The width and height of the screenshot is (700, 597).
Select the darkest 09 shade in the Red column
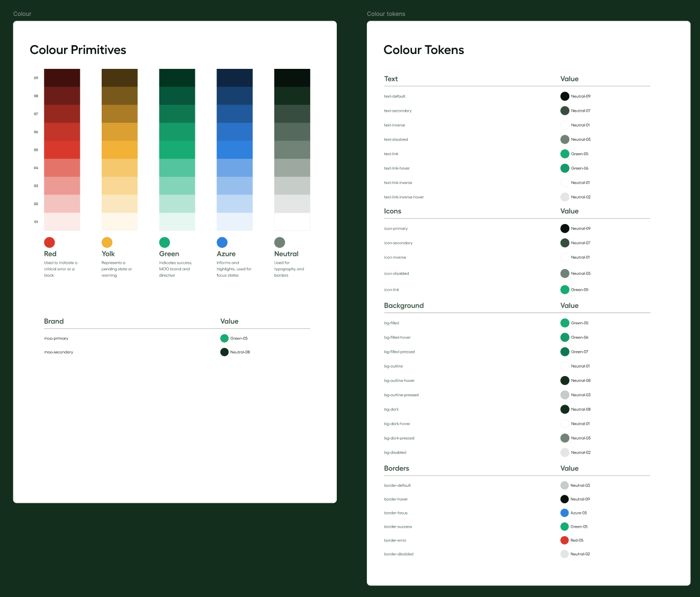[62, 78]
